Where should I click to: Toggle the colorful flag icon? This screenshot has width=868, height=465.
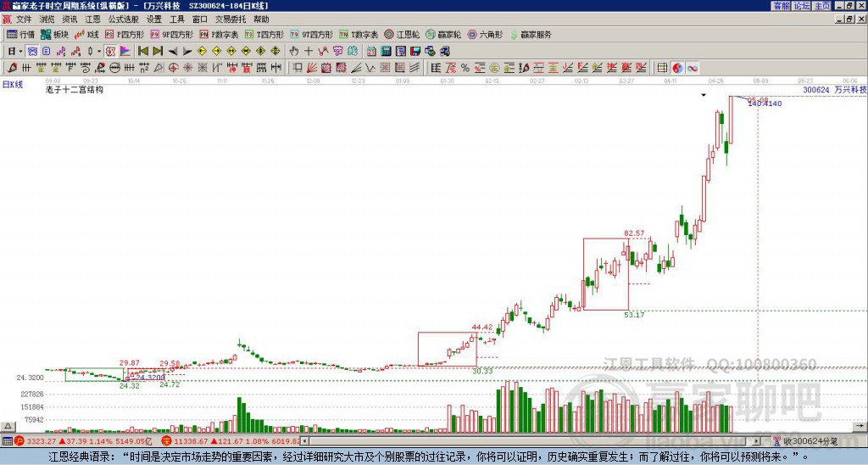[125, 52]
